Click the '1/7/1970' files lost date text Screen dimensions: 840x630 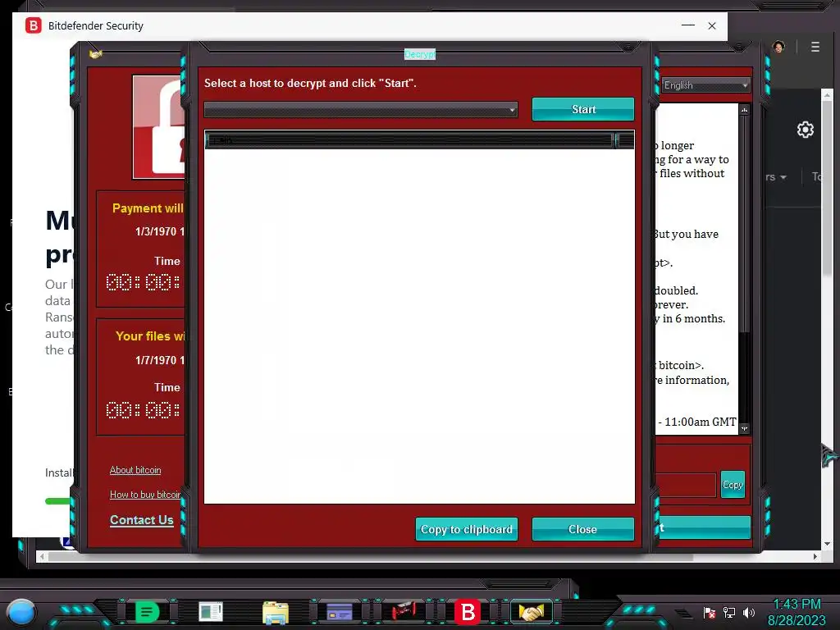tap(155, 360)
